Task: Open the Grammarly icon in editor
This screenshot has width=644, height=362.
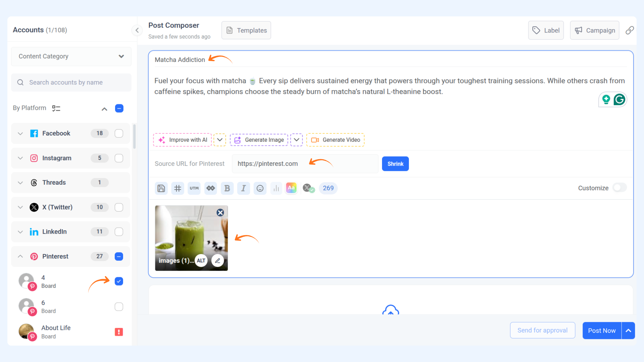Action: click(x=619, y=100)
